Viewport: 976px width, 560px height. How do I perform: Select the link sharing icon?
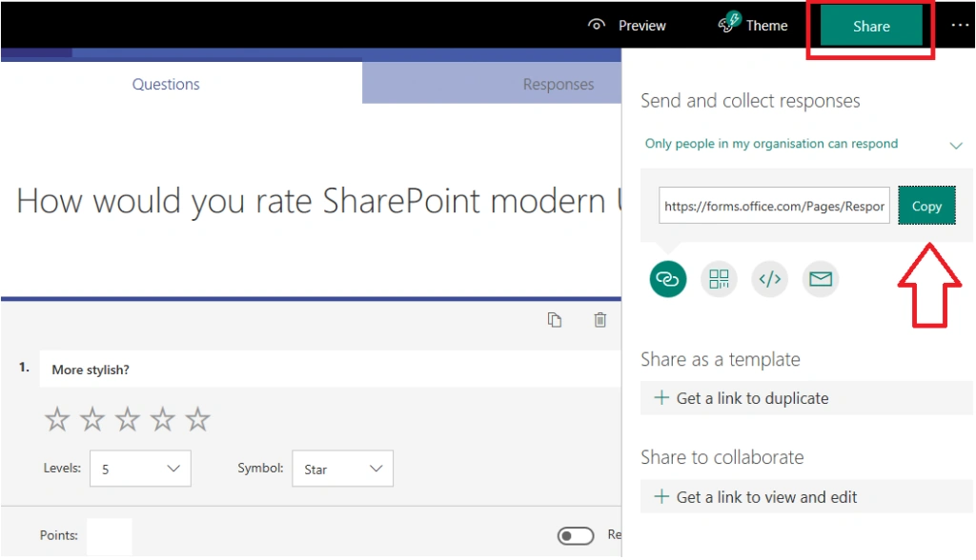pos(668,279)
